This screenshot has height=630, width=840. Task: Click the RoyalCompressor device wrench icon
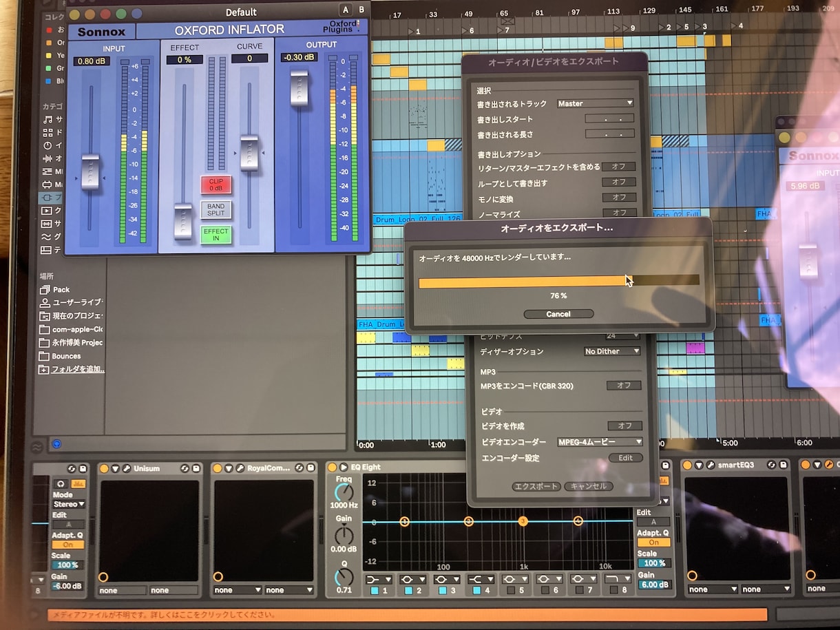coord(240,468)
